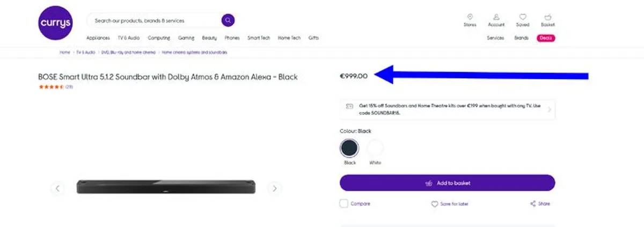Click the Save for later heart

[x=435, y=204]
